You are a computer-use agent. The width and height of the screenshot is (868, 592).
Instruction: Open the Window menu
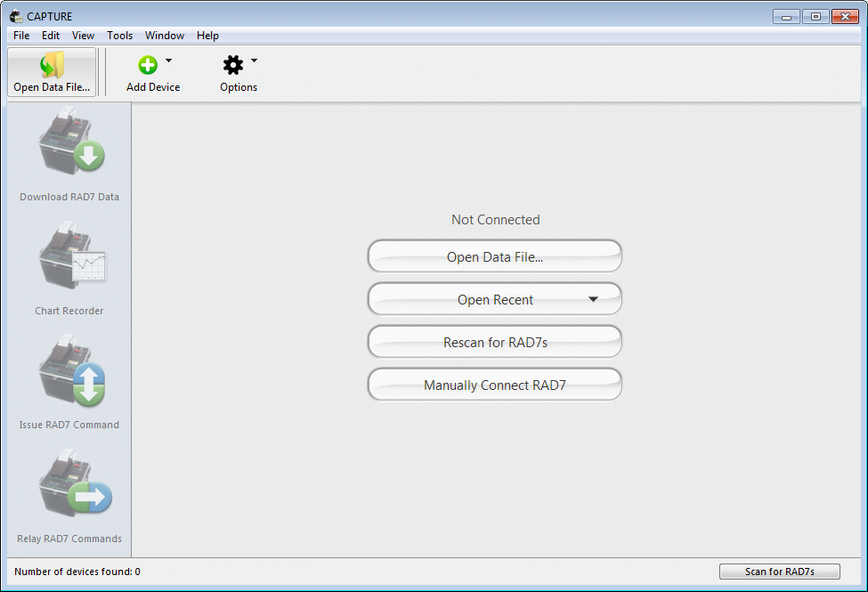click(165, 36)
